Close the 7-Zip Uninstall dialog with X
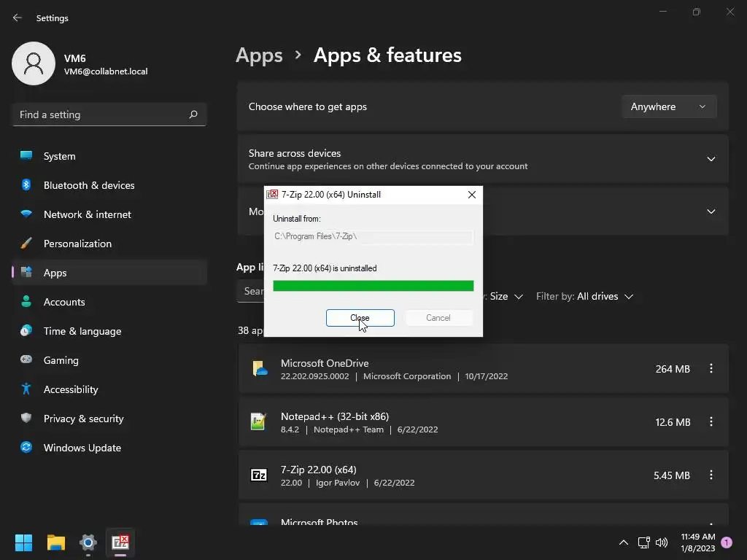The height and width of the screenshot is (560, 747). coord(472,195)
